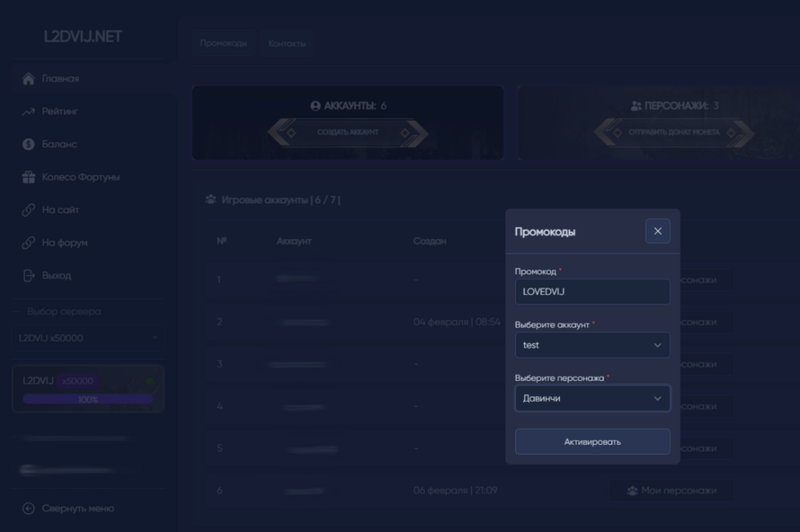800x532 pixels.
Task: Click the link icon beside На форум
Action: (28, 243)
